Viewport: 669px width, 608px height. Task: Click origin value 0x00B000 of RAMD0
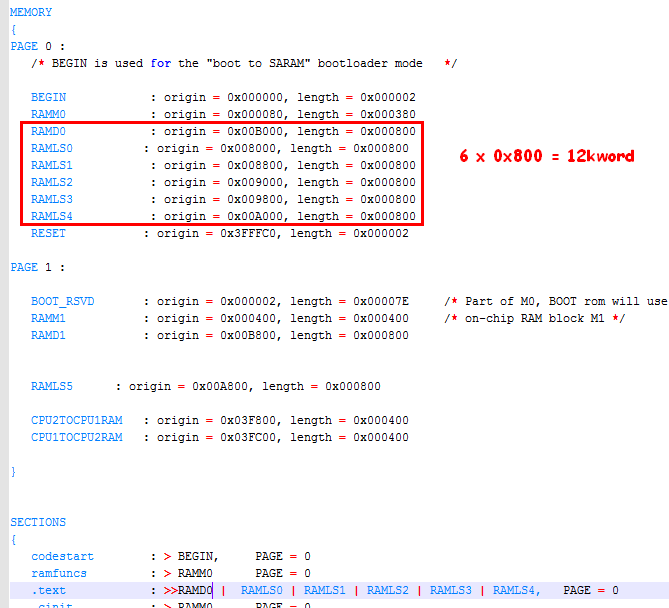click(255, 131)
